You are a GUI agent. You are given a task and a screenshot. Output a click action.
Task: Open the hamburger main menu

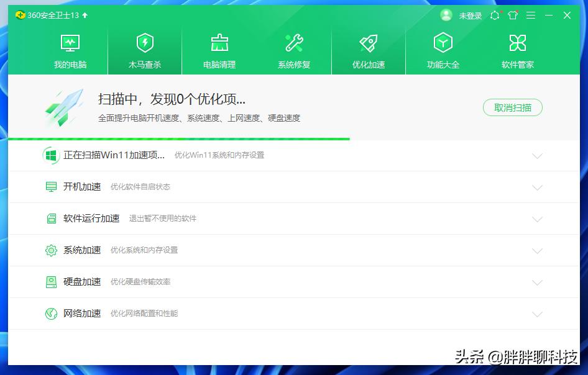click(x=530, y=15)
